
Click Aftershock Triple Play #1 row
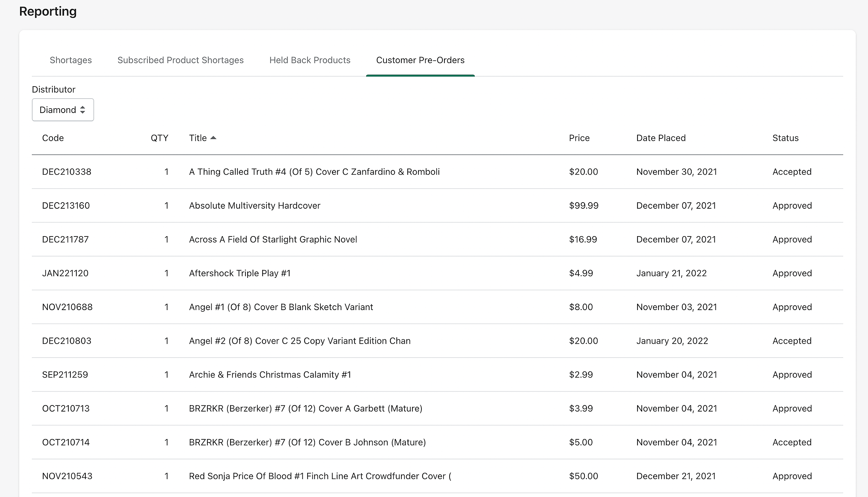pyautogui.click(x=239, y=273)
